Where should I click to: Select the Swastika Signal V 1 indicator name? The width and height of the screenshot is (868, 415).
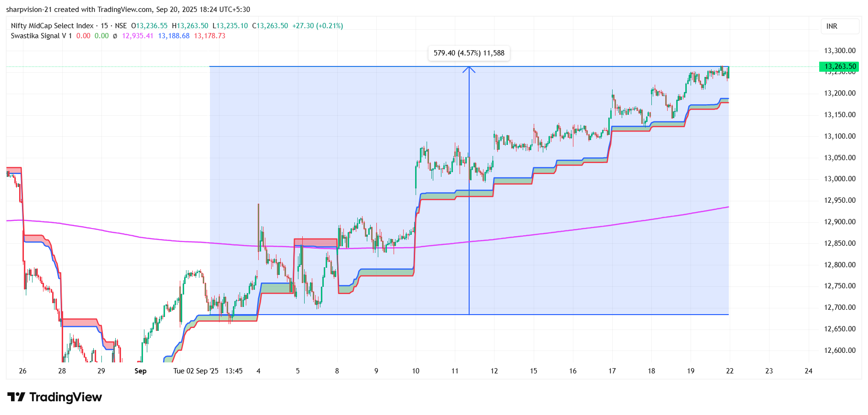(x=41, y=36)
